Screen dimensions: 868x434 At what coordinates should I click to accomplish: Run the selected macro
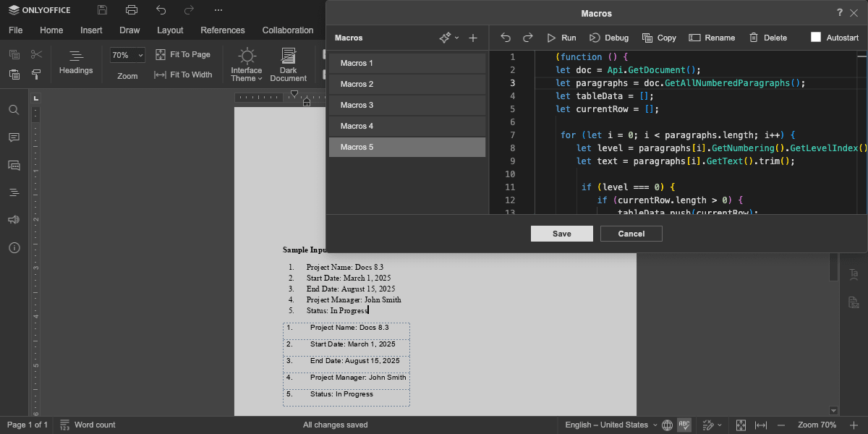click(x=561, y=38)
